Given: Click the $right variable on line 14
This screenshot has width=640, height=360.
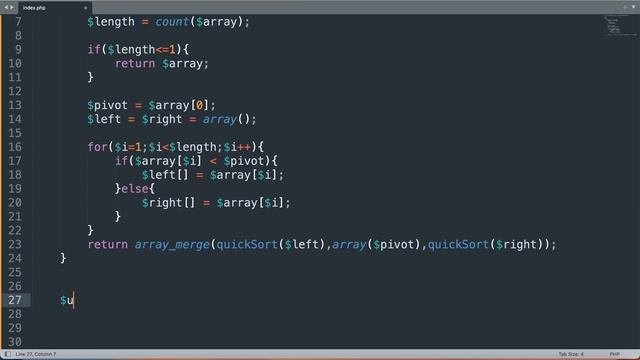Looking at the screenshot, I should coord(162,119).
